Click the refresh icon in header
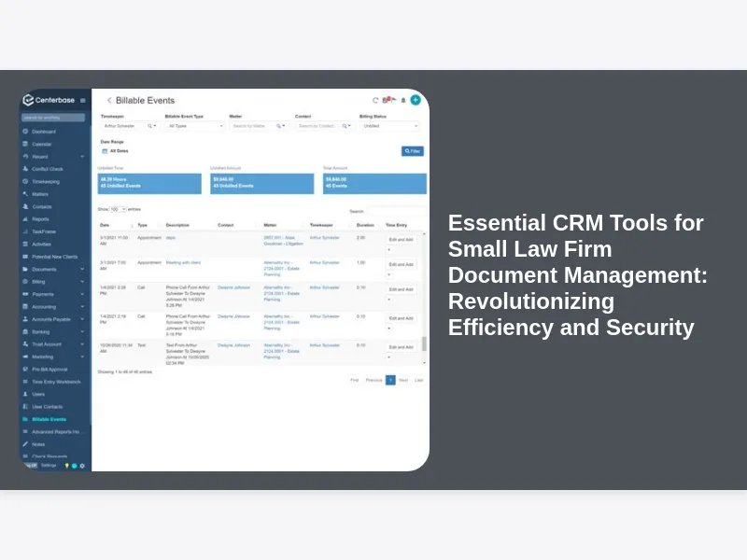The width and height of the screenshot is (747, 560). 375,100
